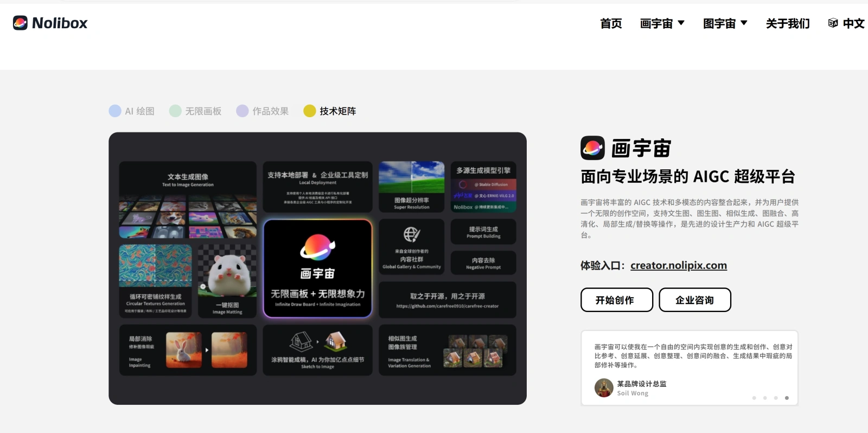Viewport: 868px width, 433px height.
Task: Click the 开始创作 button
Action: (616, 300)
